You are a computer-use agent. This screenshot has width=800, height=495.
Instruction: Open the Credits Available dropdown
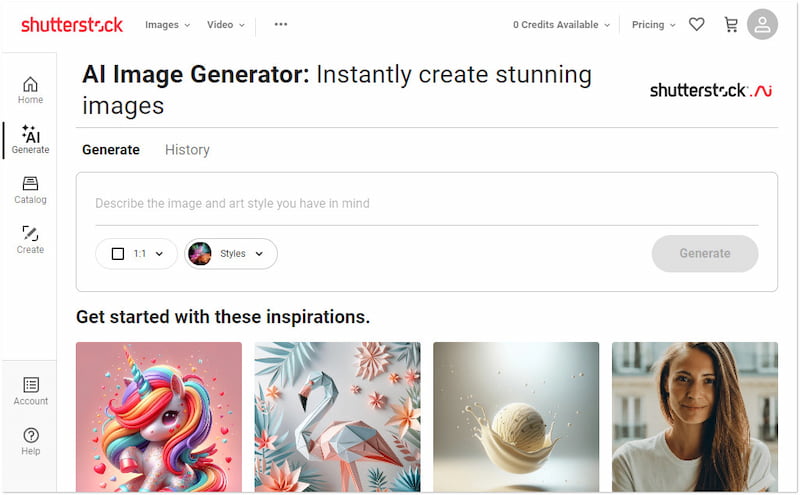[561, 25]
